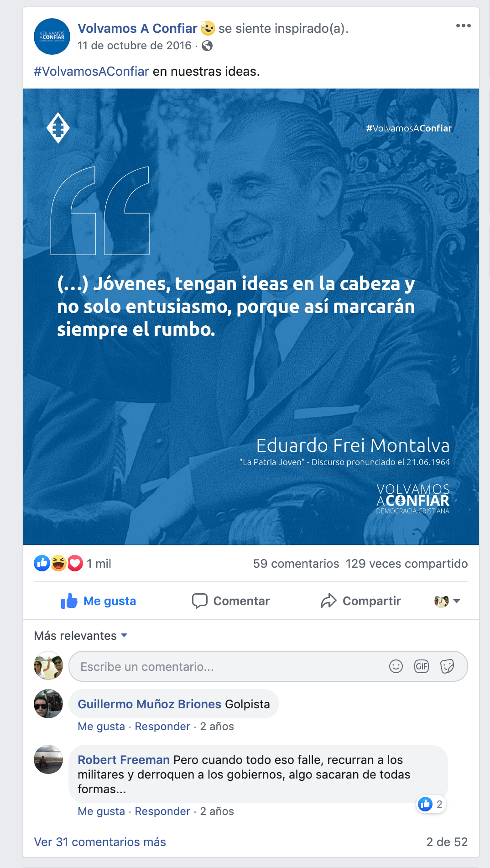Open the Eduardo Frei Montalva quote image

pos(251,317)
